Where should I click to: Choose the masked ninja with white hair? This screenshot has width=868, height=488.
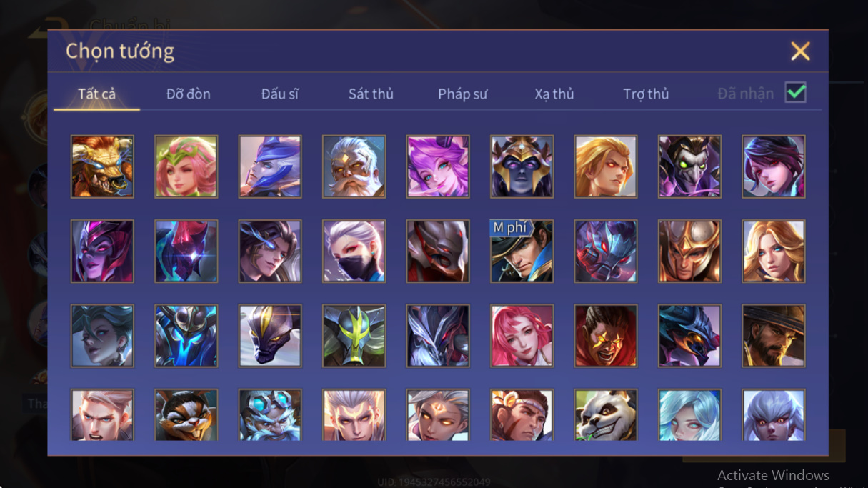tap(354, 251)
